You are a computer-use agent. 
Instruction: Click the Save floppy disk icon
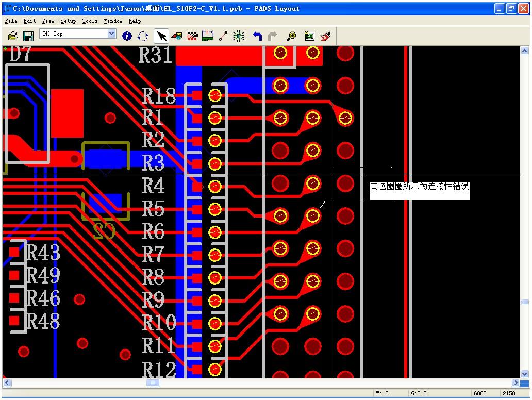pyautogui.click(x=28, y=36)
